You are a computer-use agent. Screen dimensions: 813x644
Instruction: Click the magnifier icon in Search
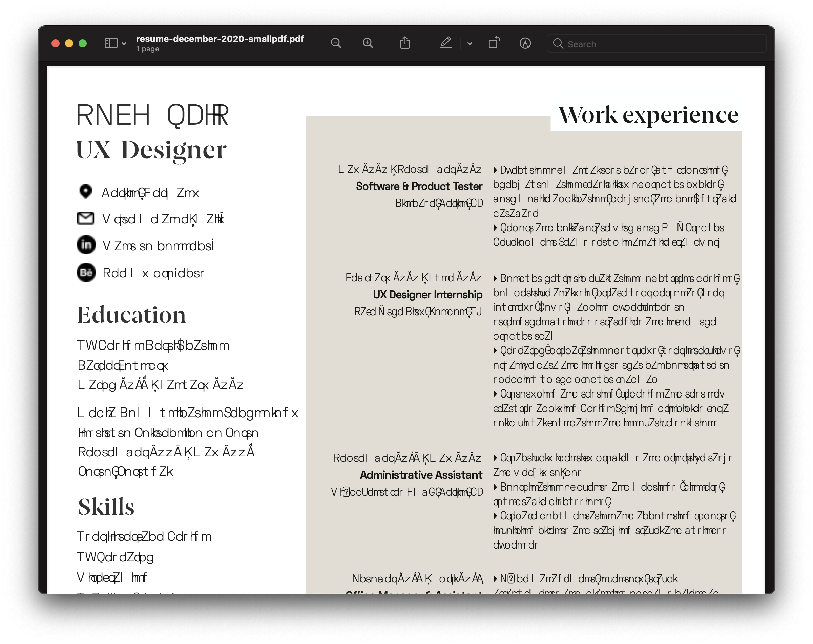(558, 44)
